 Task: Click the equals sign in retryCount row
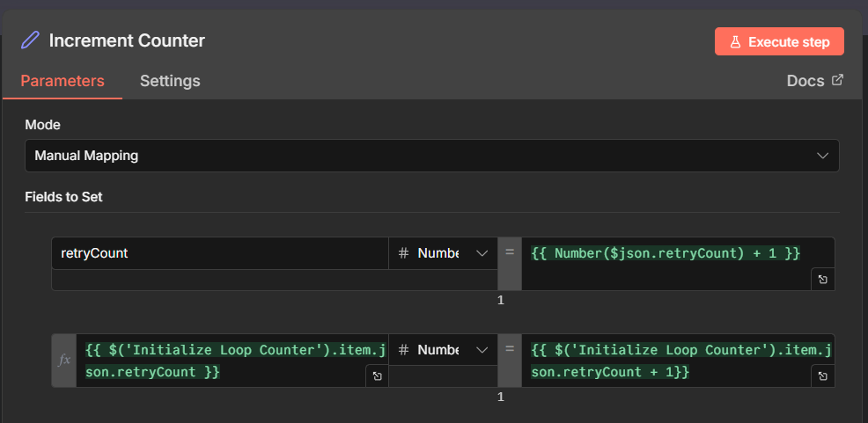(x=510, y=253)
